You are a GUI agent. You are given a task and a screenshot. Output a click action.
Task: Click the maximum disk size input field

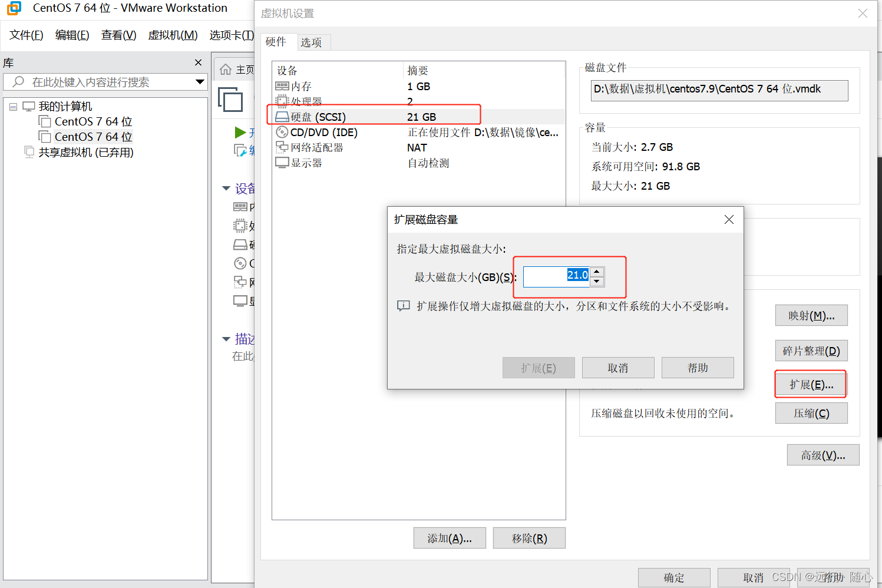tap(557, 276)
